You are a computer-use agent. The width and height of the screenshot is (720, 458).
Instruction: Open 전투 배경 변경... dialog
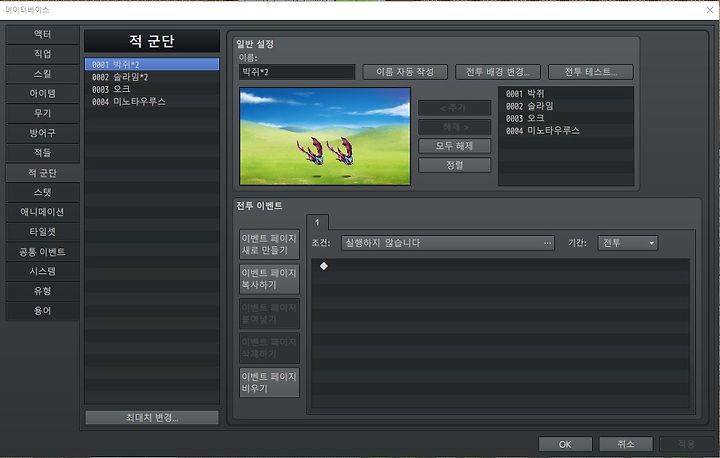pyautogui.click(x=498, y=72)
